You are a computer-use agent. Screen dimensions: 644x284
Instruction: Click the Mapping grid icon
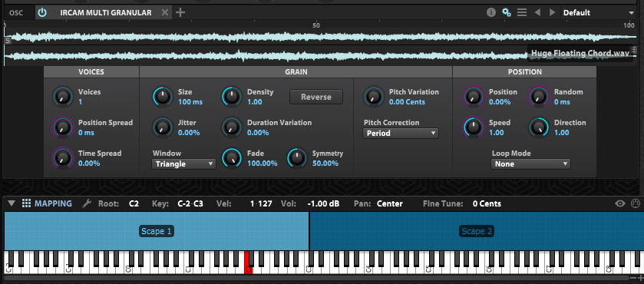point(27,203)
